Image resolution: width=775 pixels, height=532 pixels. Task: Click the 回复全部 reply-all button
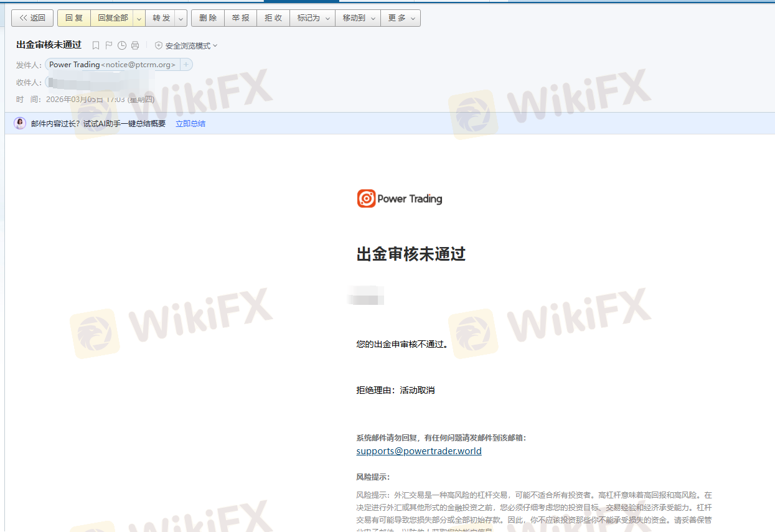112,18
